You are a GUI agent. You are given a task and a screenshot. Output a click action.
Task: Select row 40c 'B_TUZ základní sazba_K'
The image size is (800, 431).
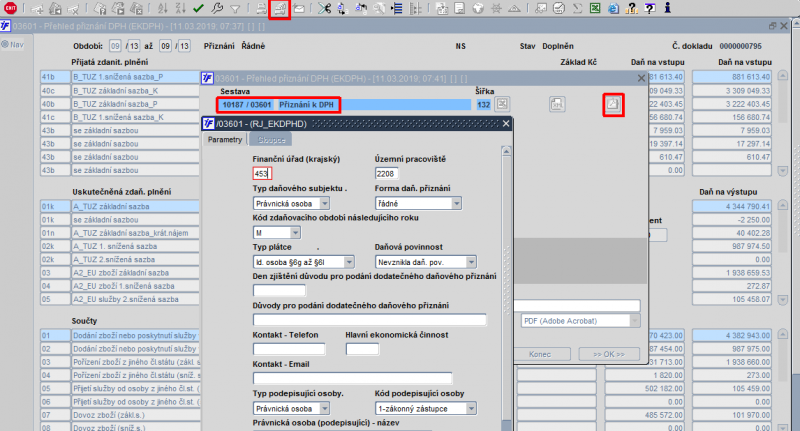coord(119,91)
